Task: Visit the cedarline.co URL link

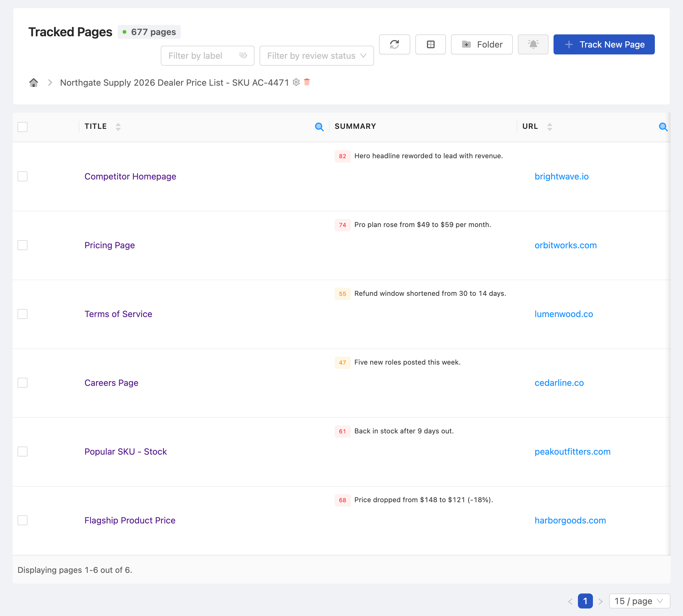Action: point(559,382)
